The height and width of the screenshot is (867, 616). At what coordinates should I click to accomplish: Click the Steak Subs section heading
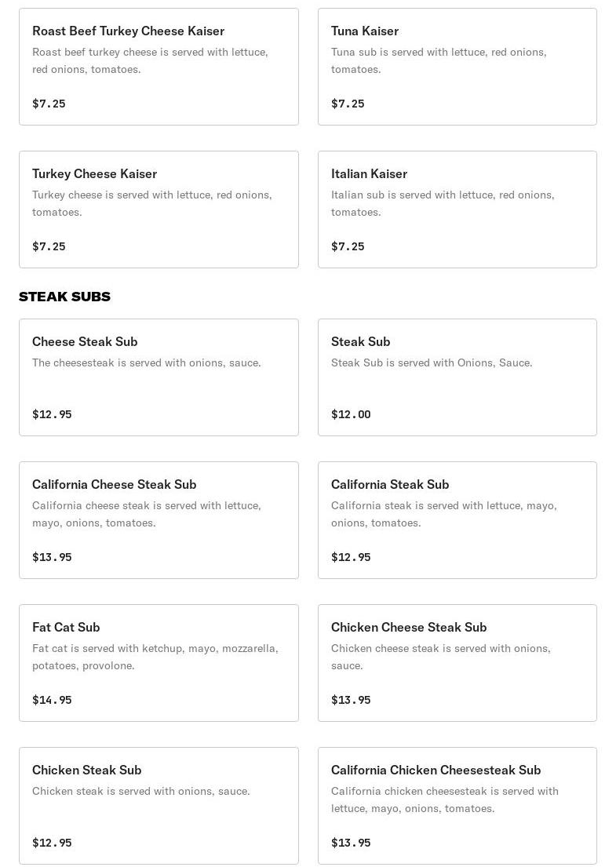[x=64, y=297]
